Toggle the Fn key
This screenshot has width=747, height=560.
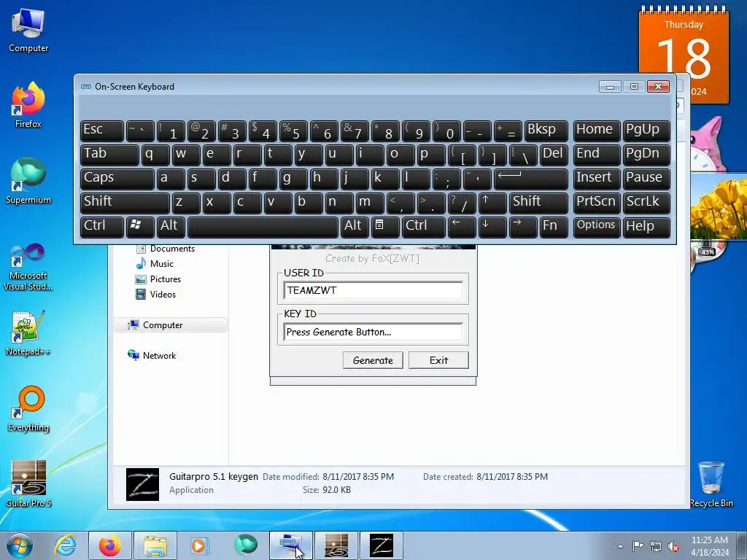coord(554,227)
